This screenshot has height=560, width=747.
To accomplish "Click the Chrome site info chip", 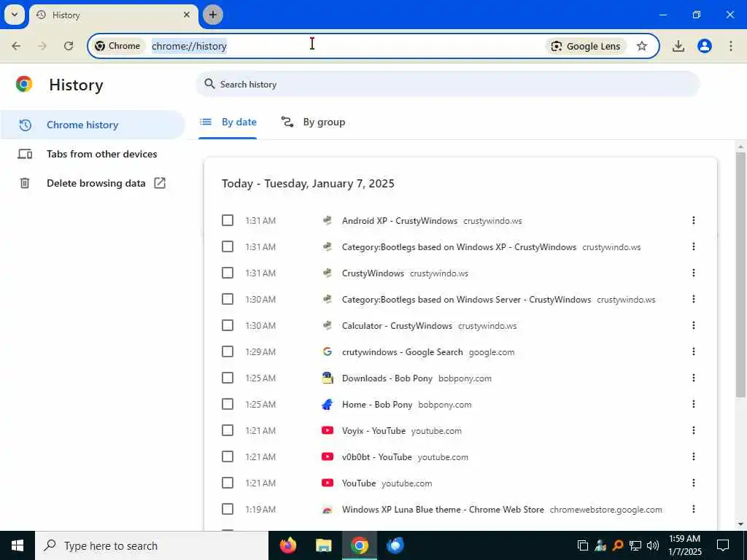I will click(x=117, y=46).
